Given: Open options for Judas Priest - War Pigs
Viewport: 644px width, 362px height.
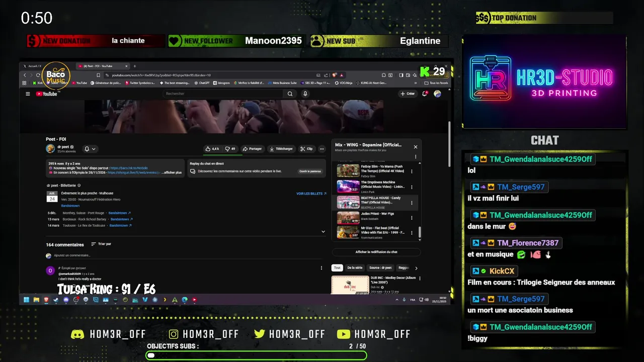Looking at the screenshot, I should (412, 218).
